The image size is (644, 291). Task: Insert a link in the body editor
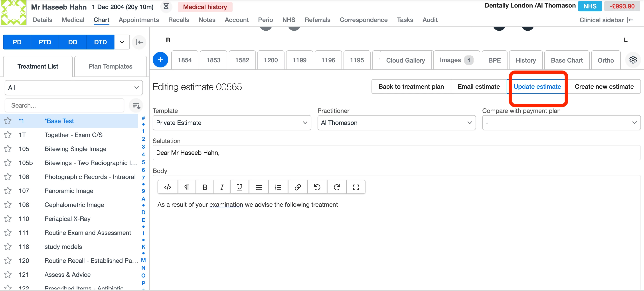298,187
